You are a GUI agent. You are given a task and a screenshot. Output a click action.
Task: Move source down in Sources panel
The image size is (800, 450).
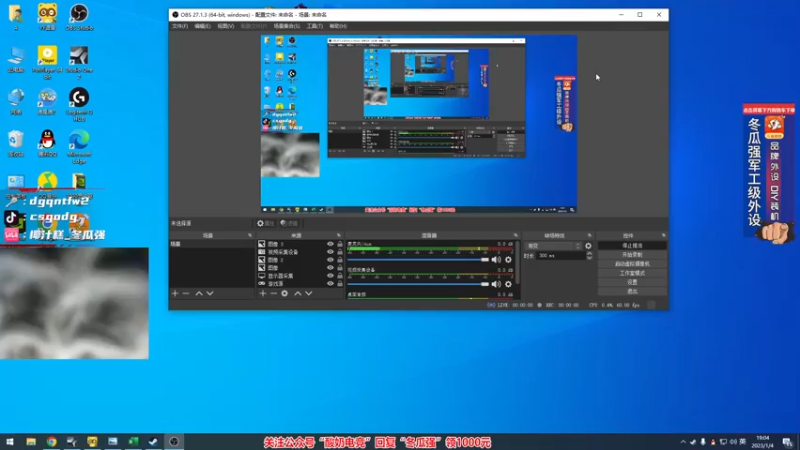click(x=309, y=293)
